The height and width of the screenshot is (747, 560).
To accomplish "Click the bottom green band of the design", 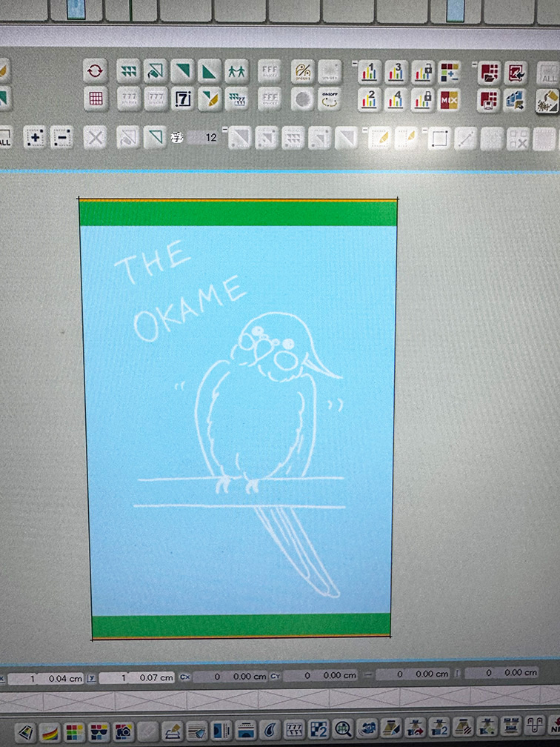I will click(x=241, y=625).
